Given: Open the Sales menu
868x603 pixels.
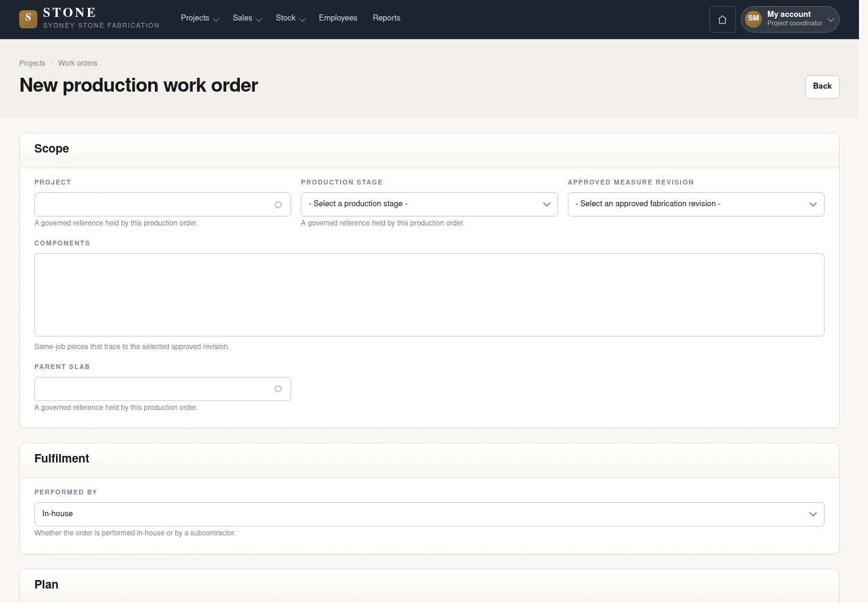Looking at the screenshot, I should pos(247,18).
